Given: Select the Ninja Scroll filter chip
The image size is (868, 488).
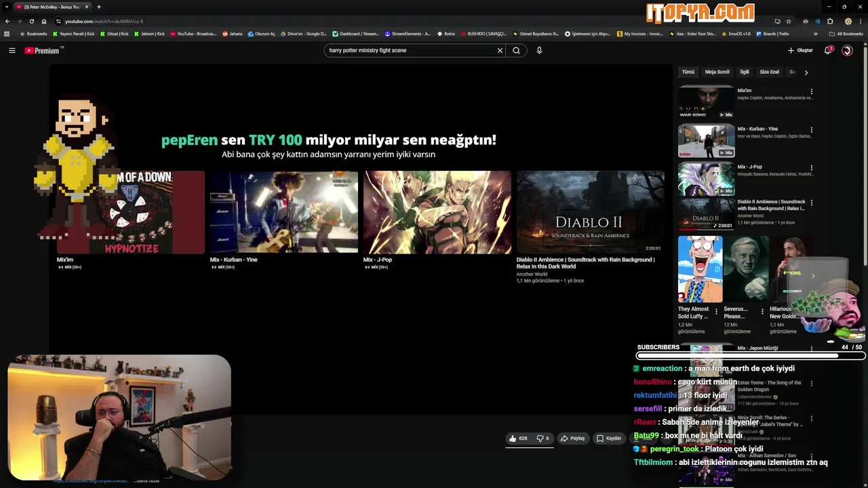Looking at the screenshot, I should coord(717,72).
